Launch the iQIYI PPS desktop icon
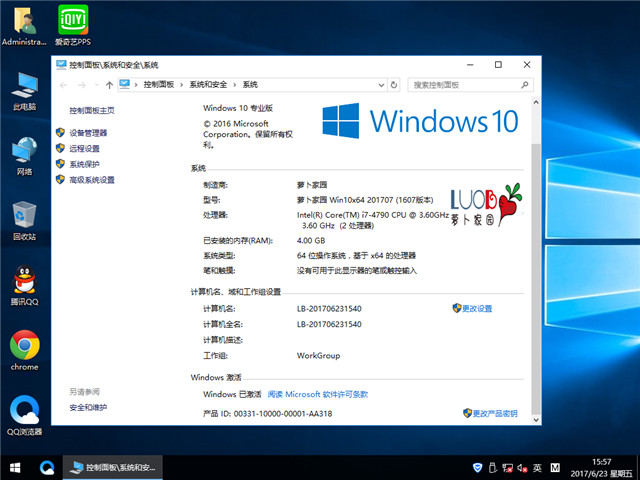This screenshot has width=640, height=480. 73,25
